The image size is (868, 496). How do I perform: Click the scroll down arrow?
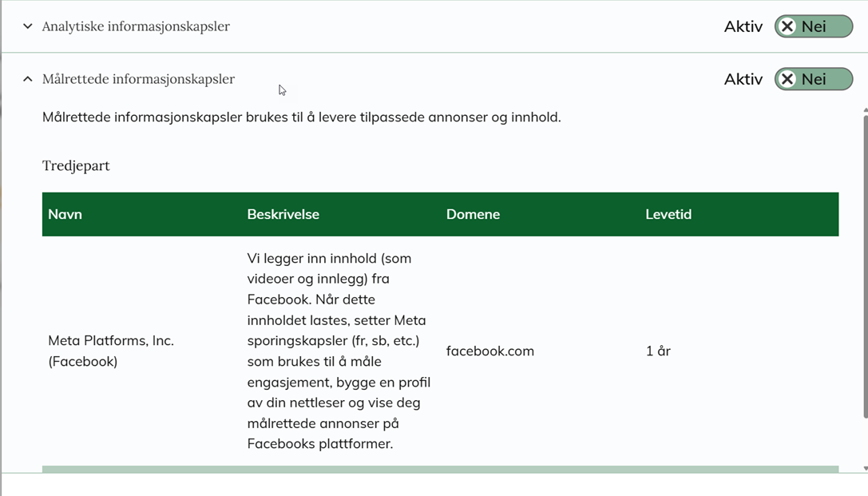(x=865, y=469)
